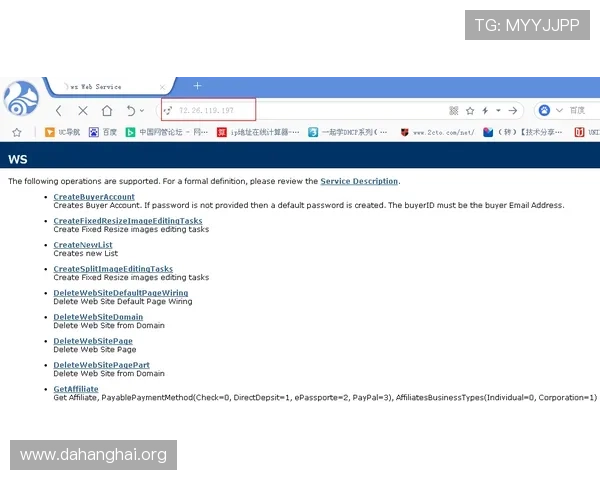Expand the undo history dropdown chevron

coord(143,110)
